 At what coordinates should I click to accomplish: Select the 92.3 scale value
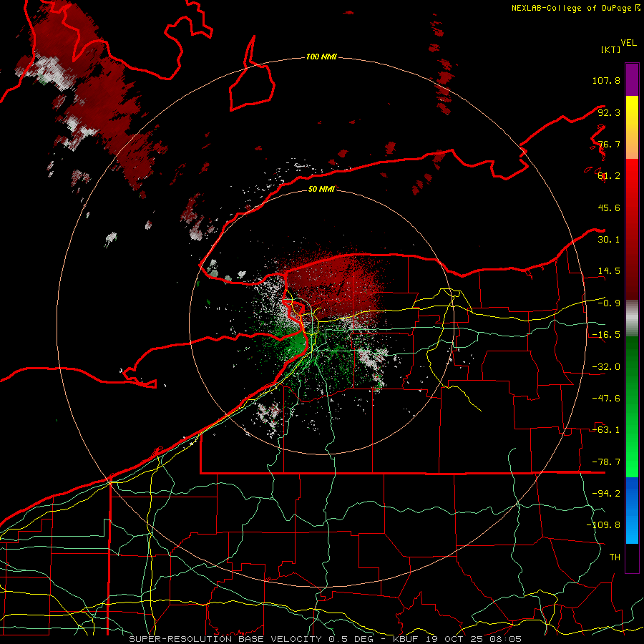pos(609,112)
